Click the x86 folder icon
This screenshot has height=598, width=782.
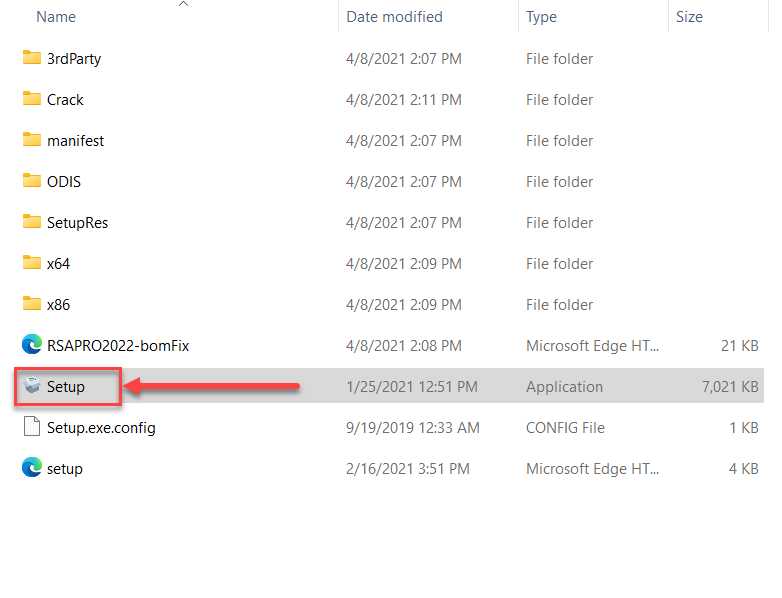click(31, 304)
